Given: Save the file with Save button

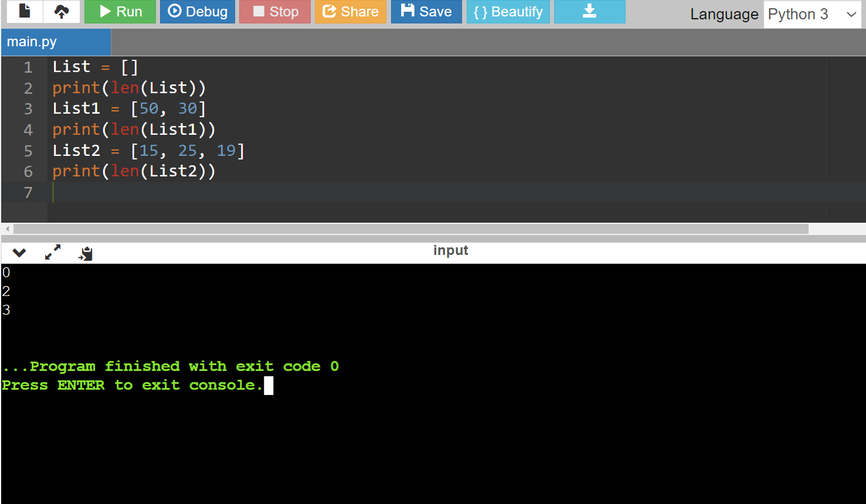Looking at the screenshot, I should [426, 12].
